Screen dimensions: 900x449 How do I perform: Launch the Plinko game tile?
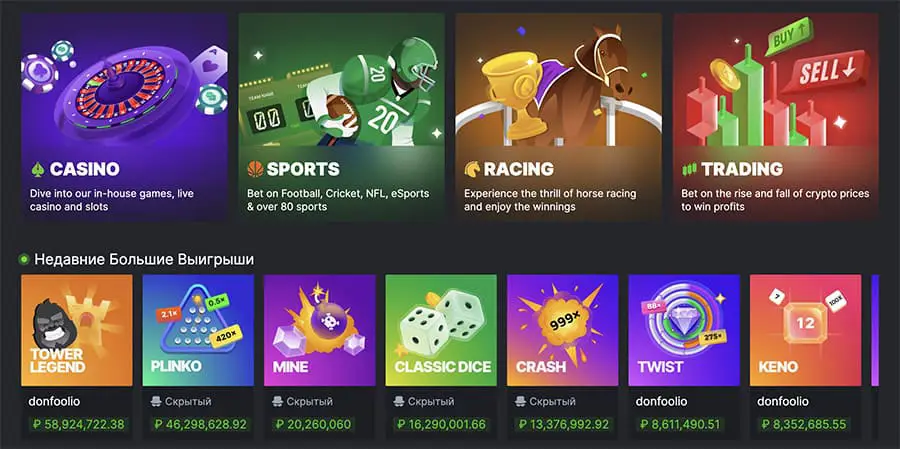[x=198, y=330]
